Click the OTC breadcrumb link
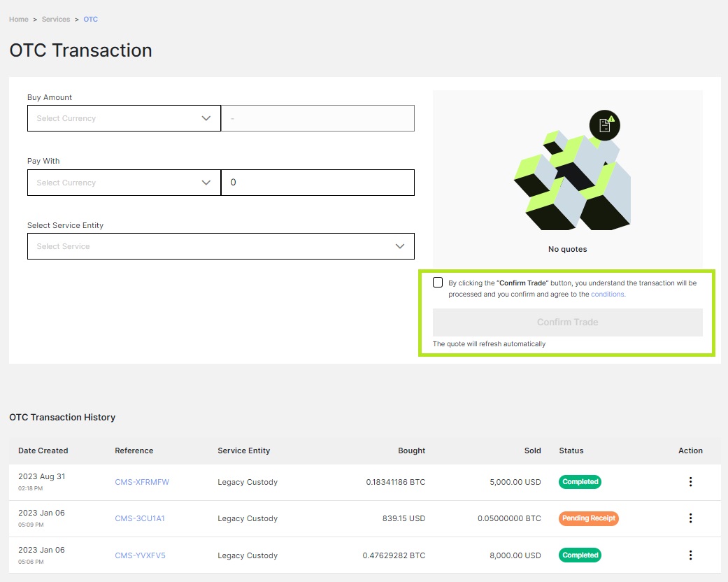This screenshot has width=728, height=582. tap(90, 19)
